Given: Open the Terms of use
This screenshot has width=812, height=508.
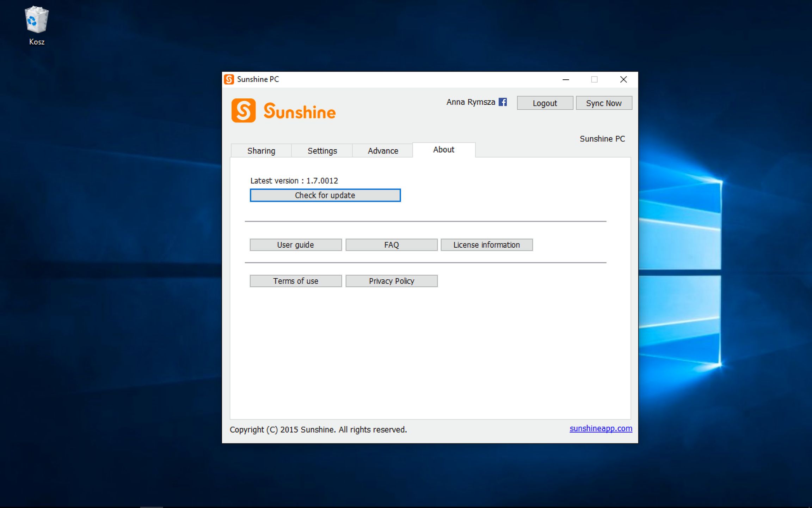Looking at the screenshot, I should pos(295,281).
